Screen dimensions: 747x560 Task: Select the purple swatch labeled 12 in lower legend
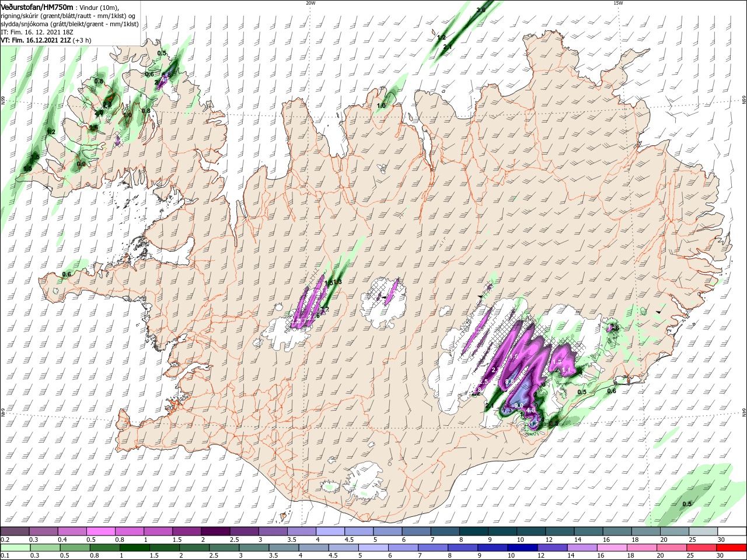tap(552, 548)
